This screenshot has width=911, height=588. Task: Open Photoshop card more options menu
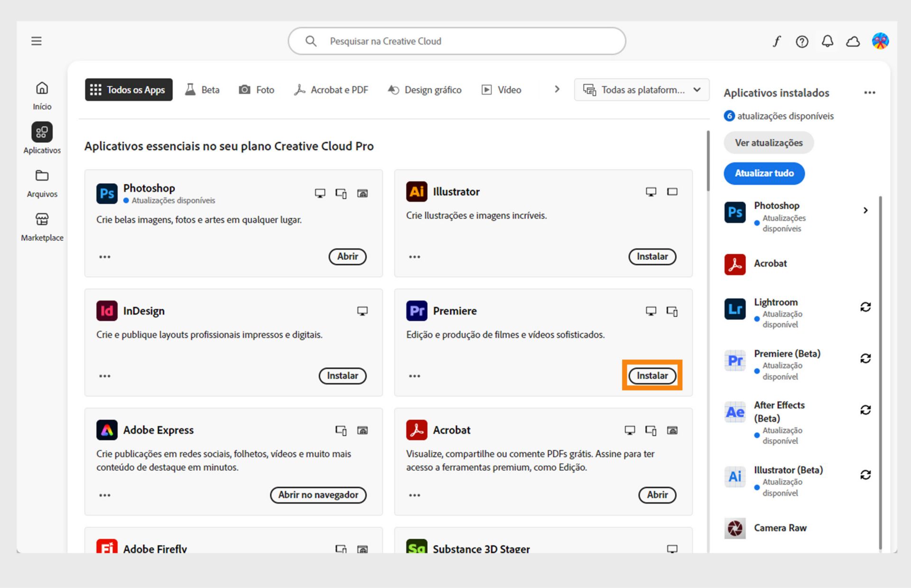point(105,257)
